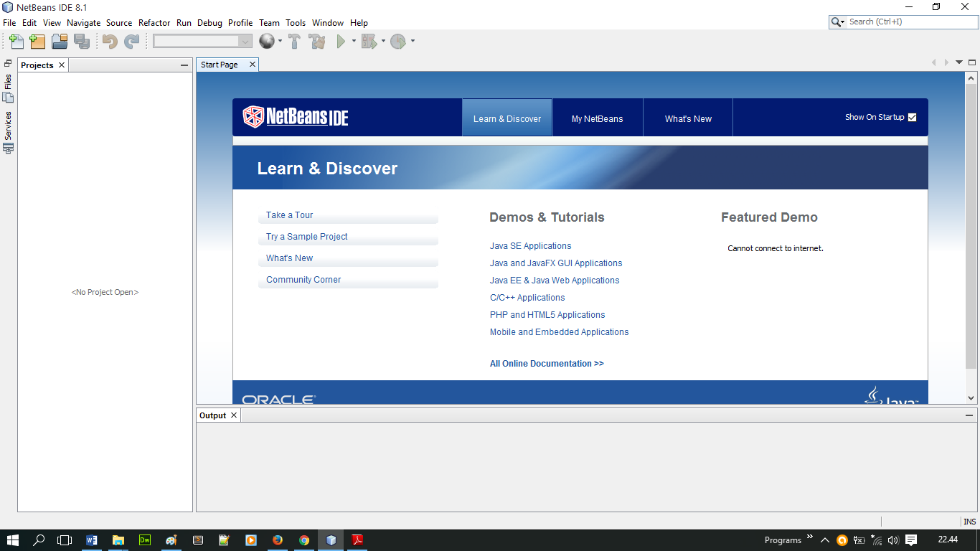The image size is (980, 551).
Task: Open the Help menu
Action: pos(359,23)
